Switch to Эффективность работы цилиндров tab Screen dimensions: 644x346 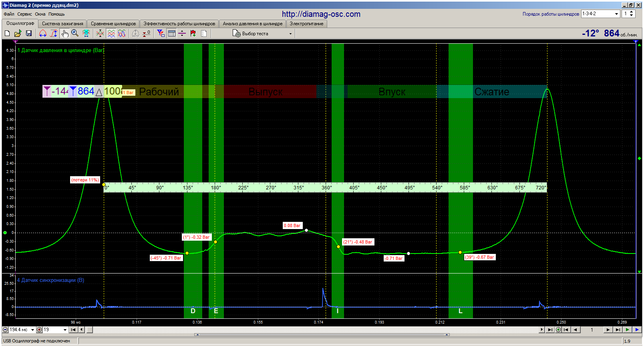(179, 24)
